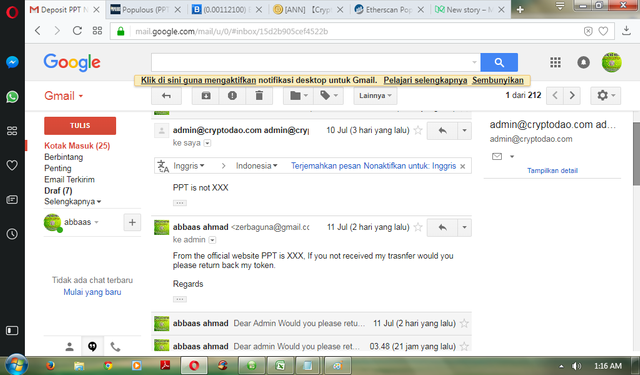Change source language Inggris dropdown
The height and width of the screenshot is (375, 640).
189,166
